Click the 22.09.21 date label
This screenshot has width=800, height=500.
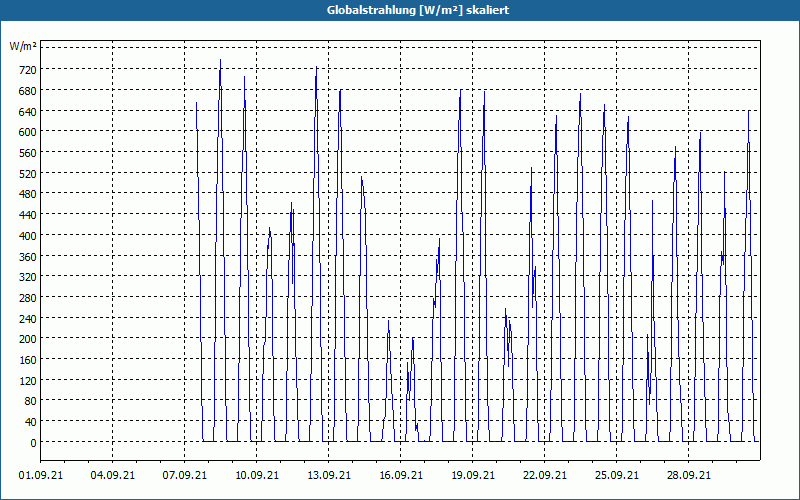544,476
